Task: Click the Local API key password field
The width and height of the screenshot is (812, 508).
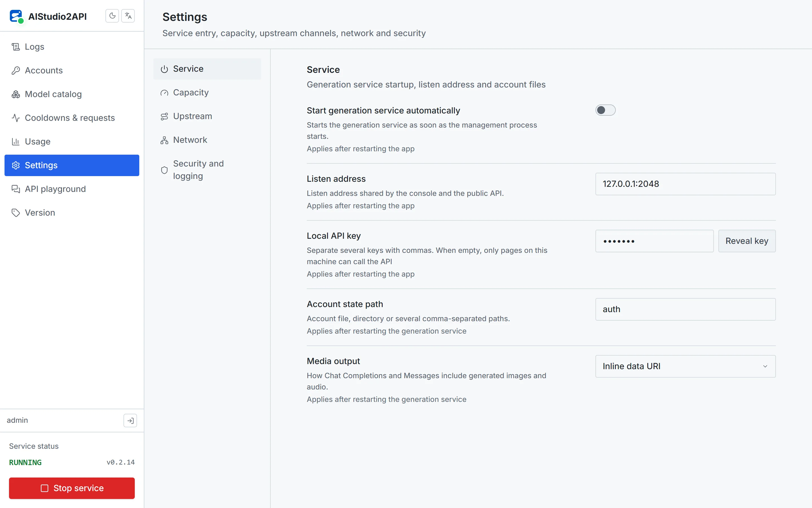Action: (x=654, y=241)
